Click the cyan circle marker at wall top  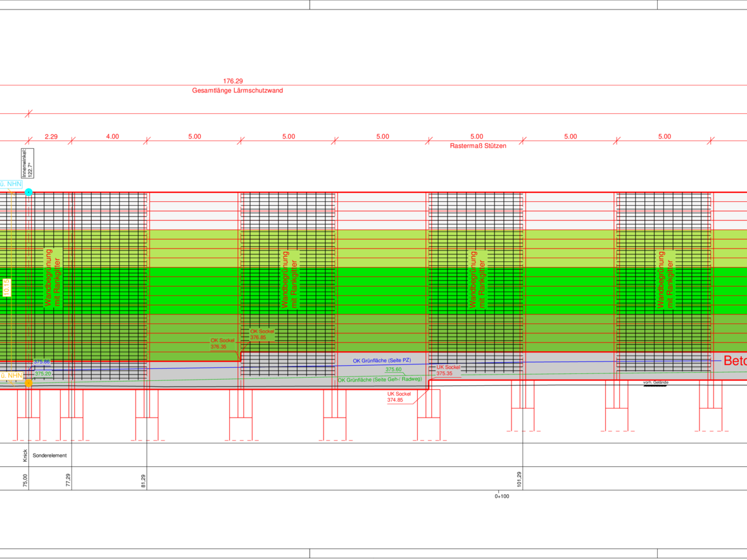pos(28,192)
